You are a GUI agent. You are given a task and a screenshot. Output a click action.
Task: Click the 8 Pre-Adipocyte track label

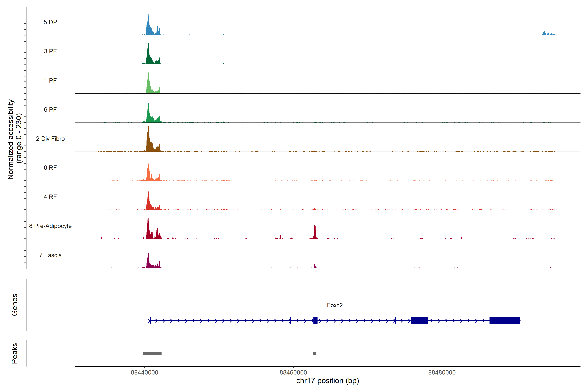pyautogui.click(x=50, y=226)
